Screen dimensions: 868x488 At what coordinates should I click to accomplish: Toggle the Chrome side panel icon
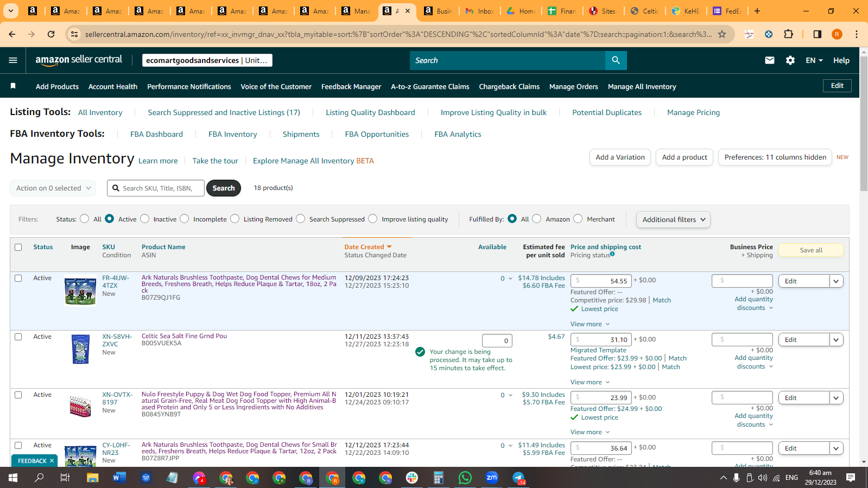click(818, 34)
